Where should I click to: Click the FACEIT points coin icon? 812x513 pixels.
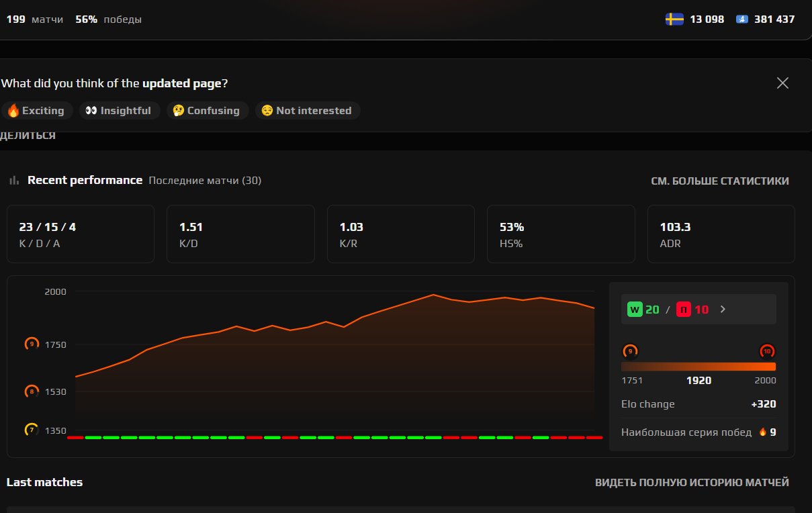741,19
